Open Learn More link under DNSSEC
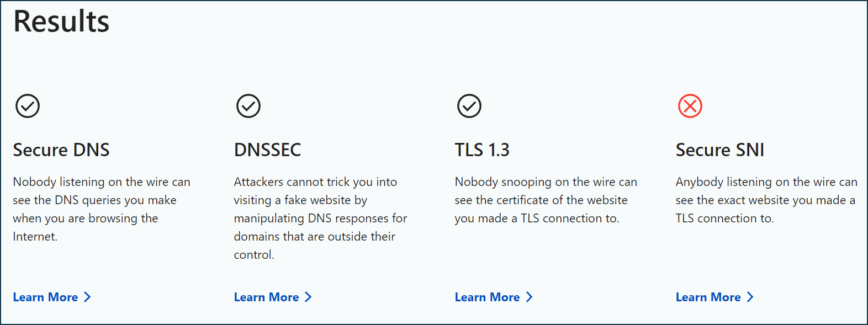The height and width of the screenshot is (325, 868). coord(273,297)
